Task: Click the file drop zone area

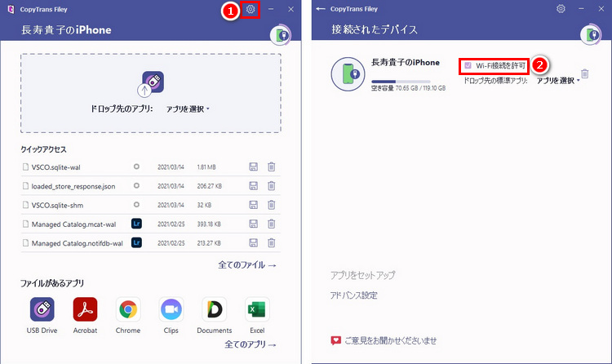Action: coord(151,93)
